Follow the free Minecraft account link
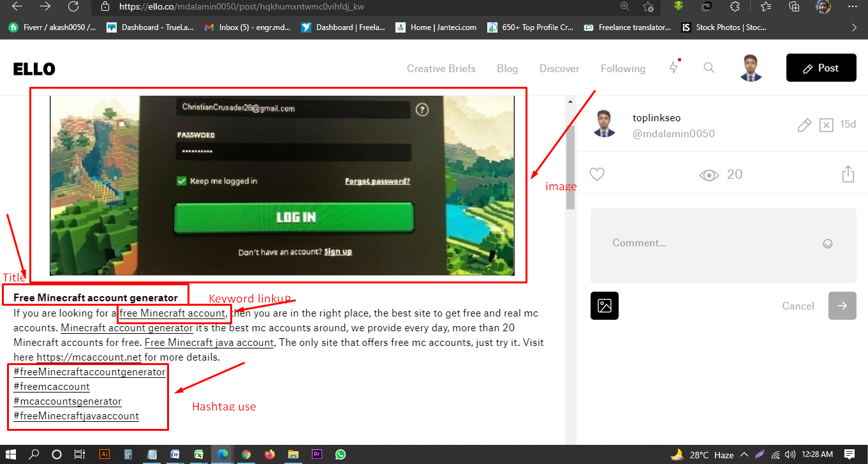The height and width of the screenshot is (464, 868). pyautogui.click(x=172, y=313)
